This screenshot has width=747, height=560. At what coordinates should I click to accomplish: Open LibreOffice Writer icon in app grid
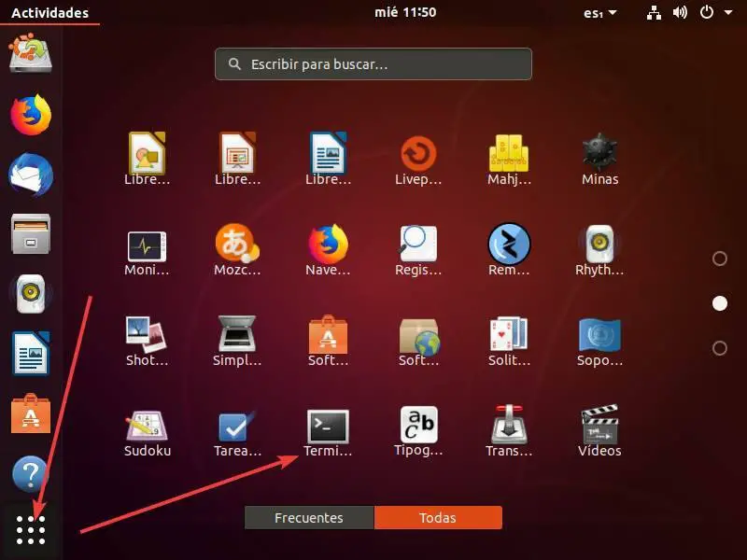click(328, 153)
